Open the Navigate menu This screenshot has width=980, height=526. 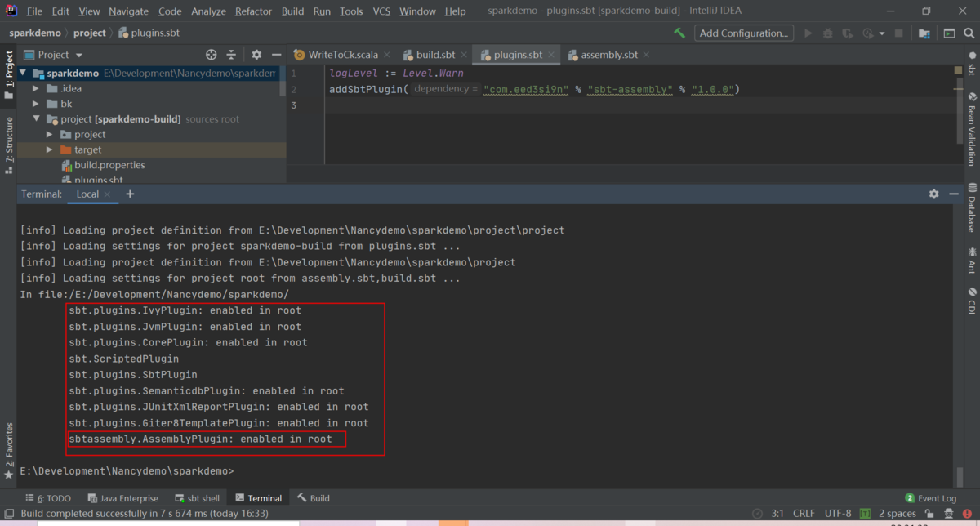point(128,11)
